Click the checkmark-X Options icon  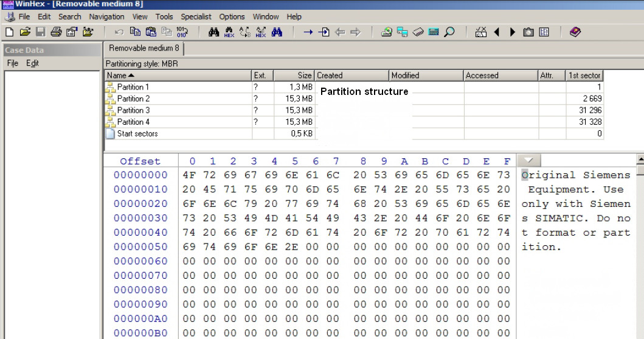[481, 32]
